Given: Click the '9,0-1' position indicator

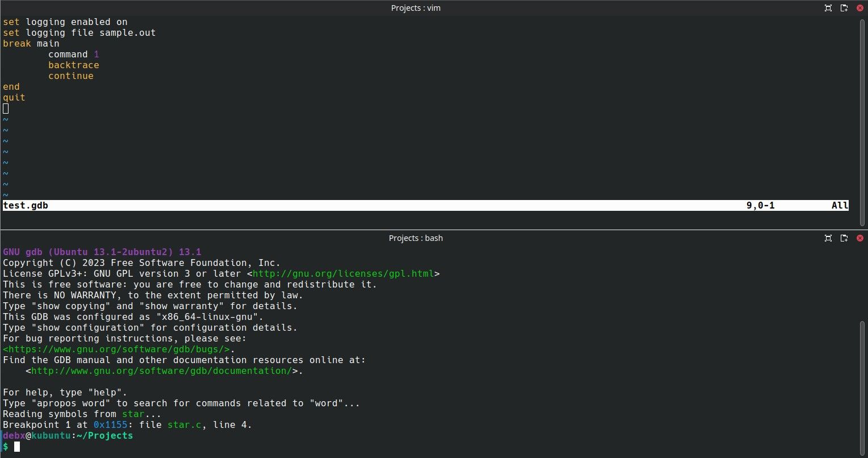Looking at the screenshot, I should [760, 205].
